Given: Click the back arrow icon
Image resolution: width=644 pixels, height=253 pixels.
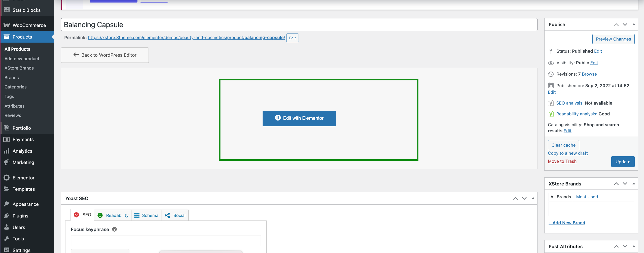Looking at the screenshot, I should click(76, 55).
